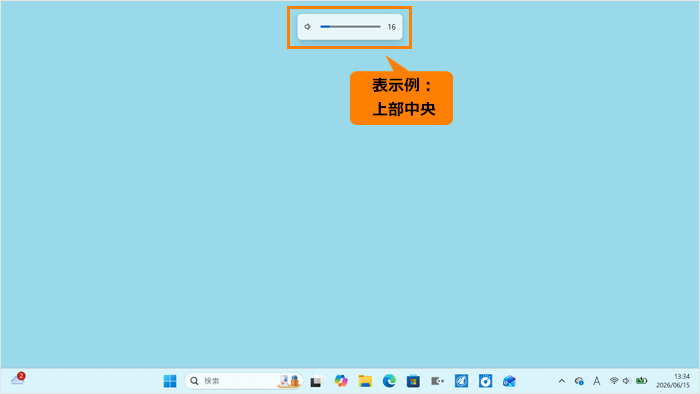Screen dimensions: 700x394
Task: Open the Windows Start menu
Action: [x=170, y=381]
